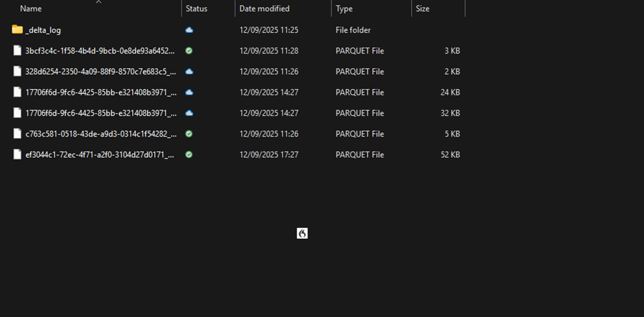This screenshot has height=317, width=644.
Task: Click green synced checkmark for c763c581 file
Action: pos(189,134)
